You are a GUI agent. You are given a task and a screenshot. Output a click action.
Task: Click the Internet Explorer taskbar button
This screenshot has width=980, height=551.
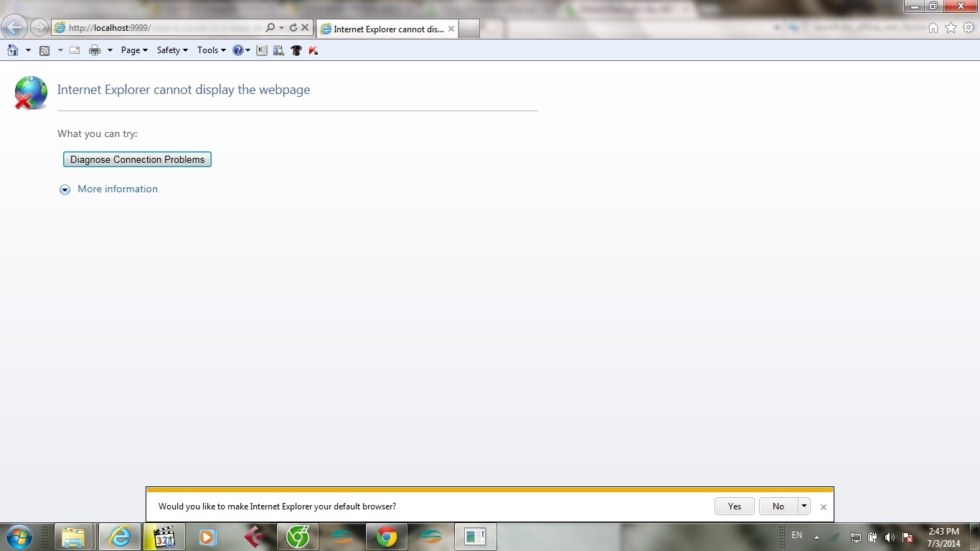click(x=120, y=537)
